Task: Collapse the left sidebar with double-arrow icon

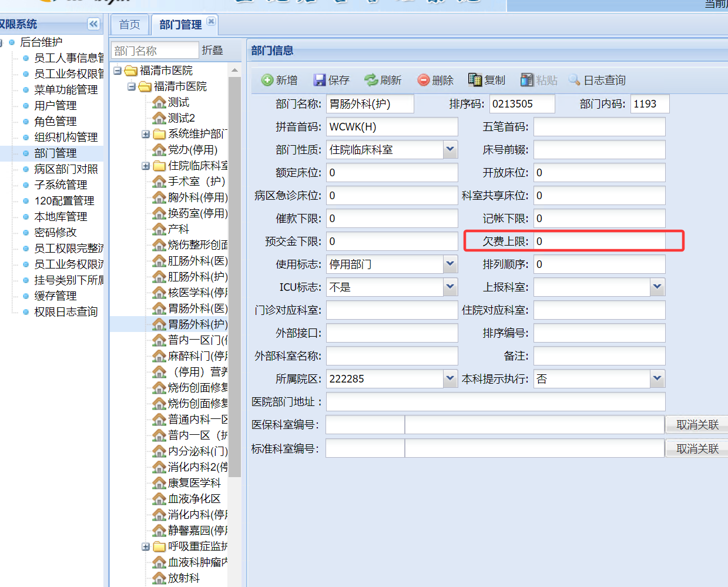Action: (x=93, y=24)
